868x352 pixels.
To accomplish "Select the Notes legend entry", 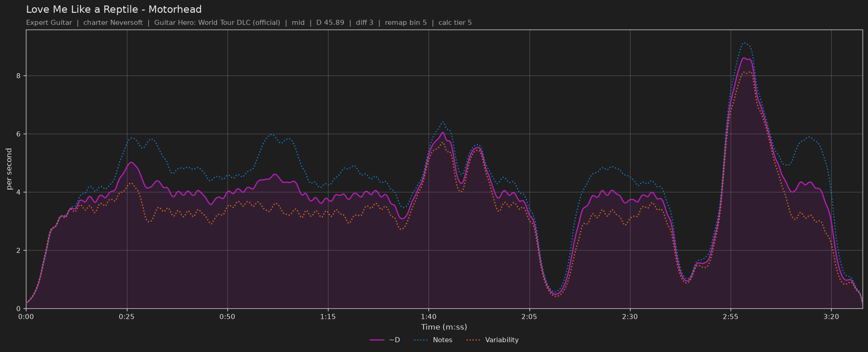I will [x=433, y=340].
